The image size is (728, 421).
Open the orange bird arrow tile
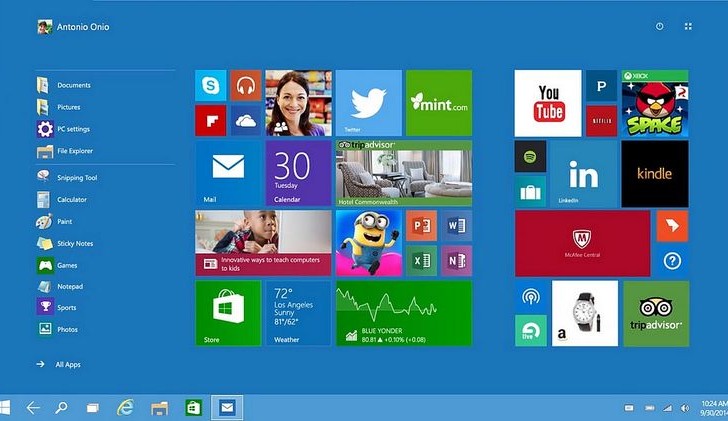(x=672, y=226)
